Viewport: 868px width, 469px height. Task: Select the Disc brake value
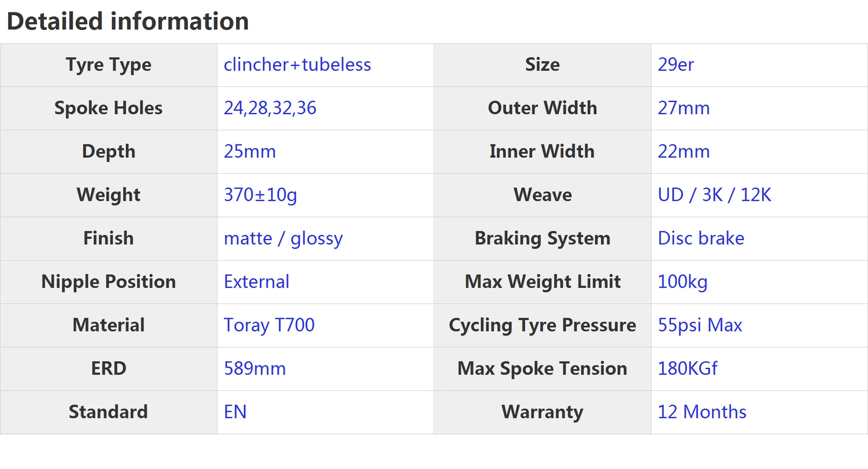point(701,238)
